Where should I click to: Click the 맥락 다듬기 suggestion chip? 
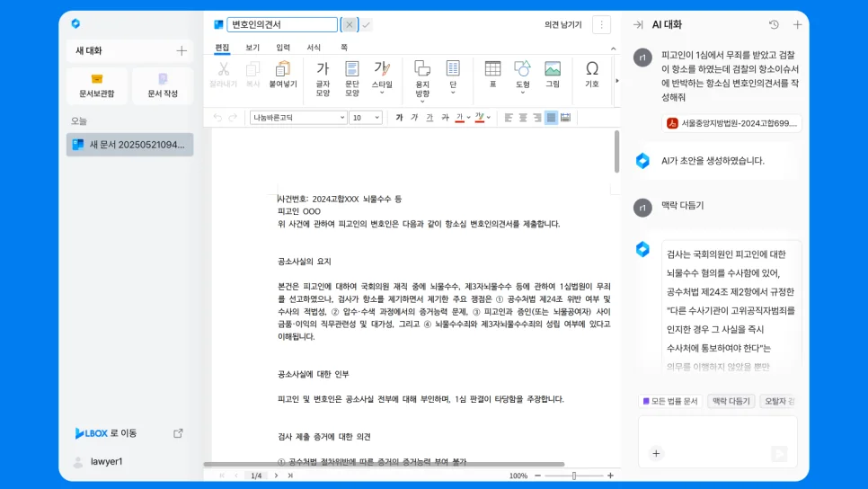731,401
